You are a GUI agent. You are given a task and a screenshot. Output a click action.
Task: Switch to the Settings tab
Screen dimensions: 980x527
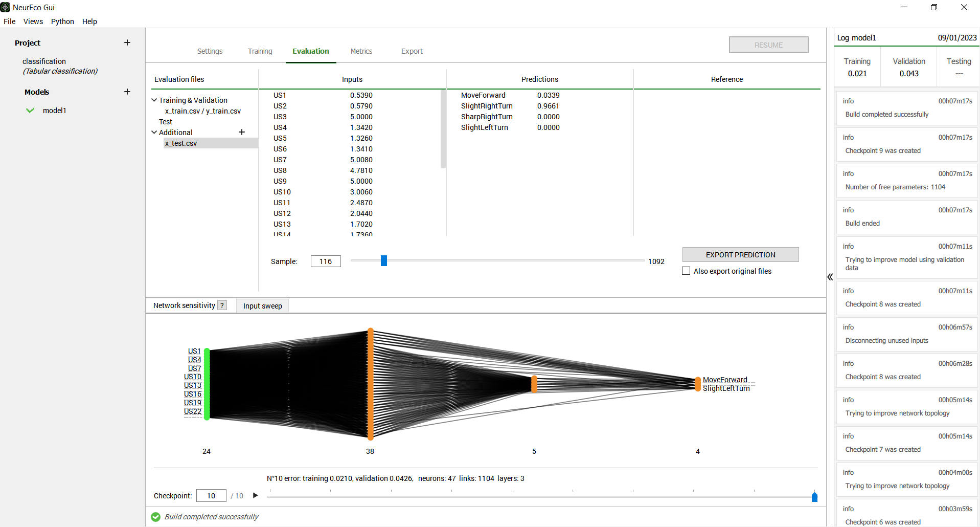pos(210,51)
